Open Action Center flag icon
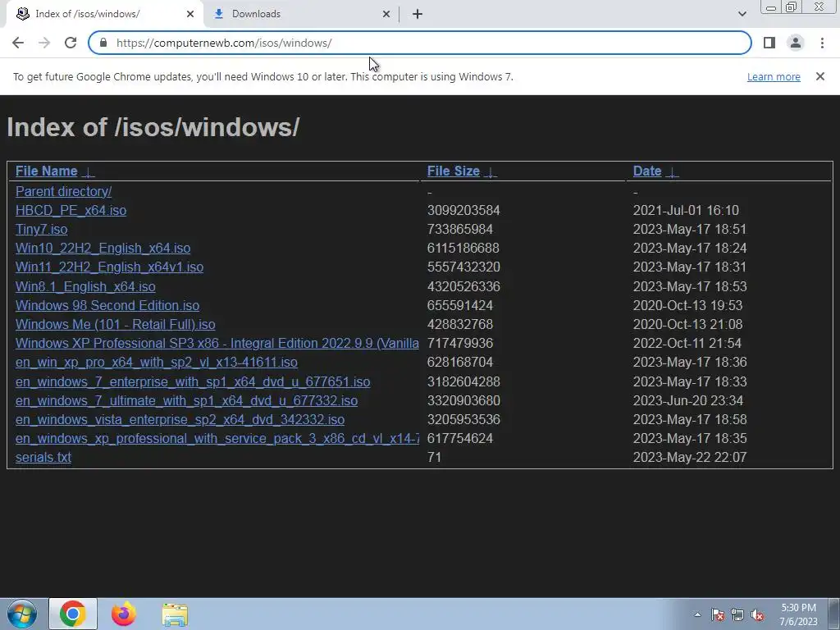This screenshot has height=630, width=840. 717,614
